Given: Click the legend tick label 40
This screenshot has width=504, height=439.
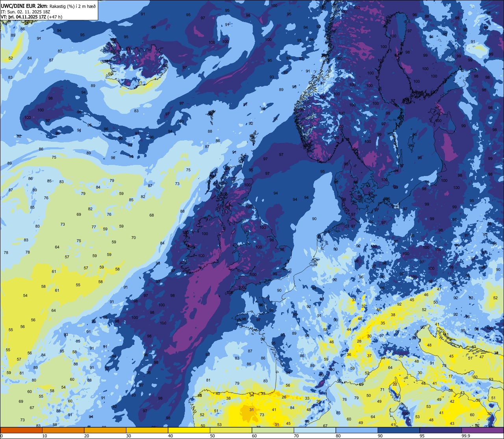Looking at the screenshot, I should pyautogui.click(x=170, y=436).
